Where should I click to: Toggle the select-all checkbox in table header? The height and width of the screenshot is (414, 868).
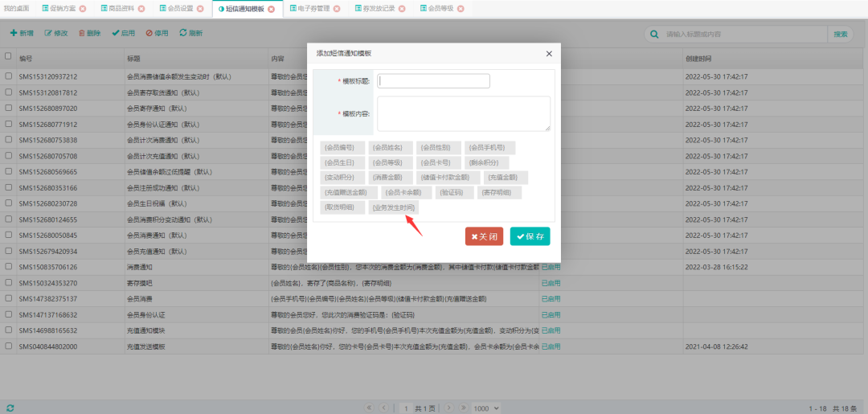tap(8, 57)
